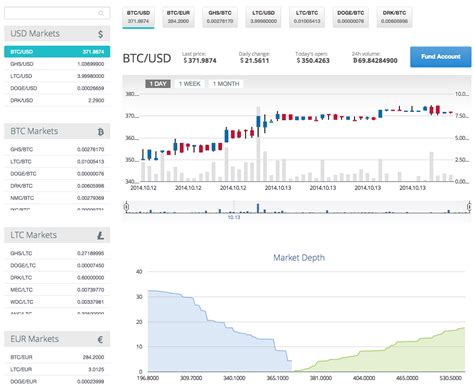
Task: Select NMC/BTC market row
Action: pyautogui.click(x=57, y=198)
